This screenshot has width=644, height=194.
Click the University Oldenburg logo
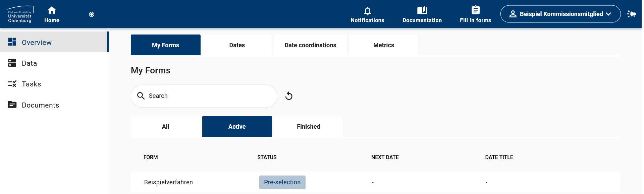[20, 14]
